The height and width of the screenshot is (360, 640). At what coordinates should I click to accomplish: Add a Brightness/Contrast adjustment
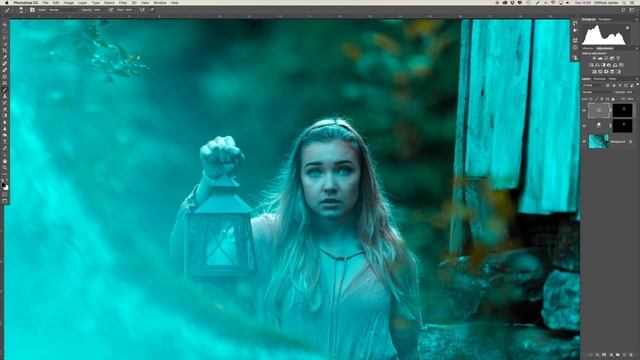tap(595, 58)
